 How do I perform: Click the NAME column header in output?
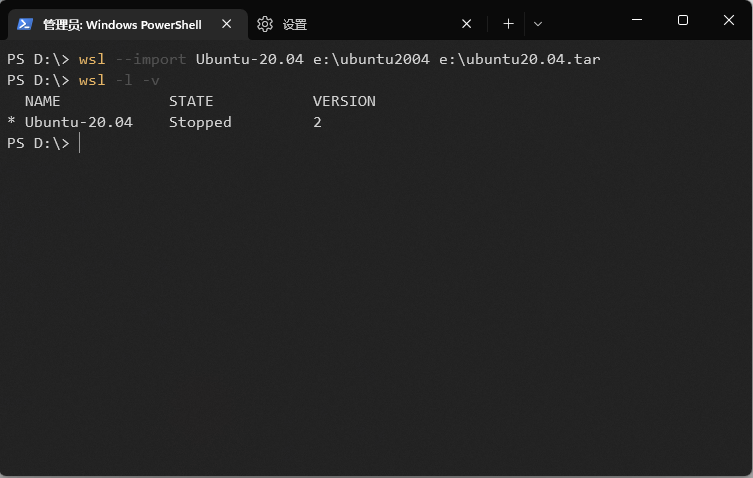click(x=43, y=101)
